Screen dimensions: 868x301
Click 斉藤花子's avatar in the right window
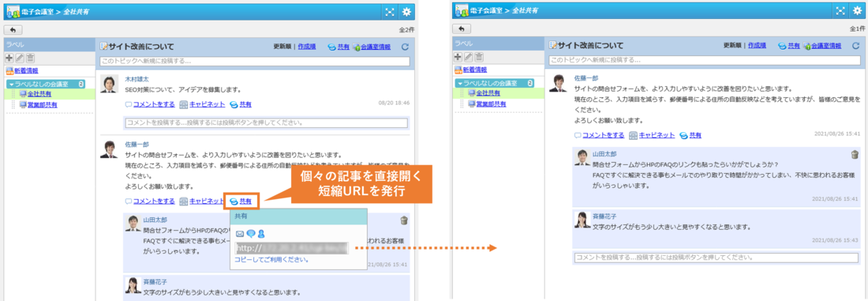582,220
